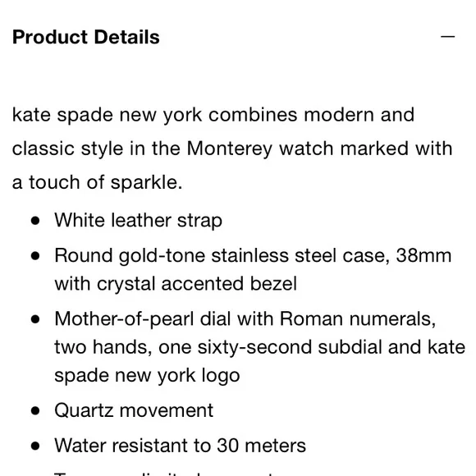Click the 'classic style in the Monterey' line

[232, 149]
